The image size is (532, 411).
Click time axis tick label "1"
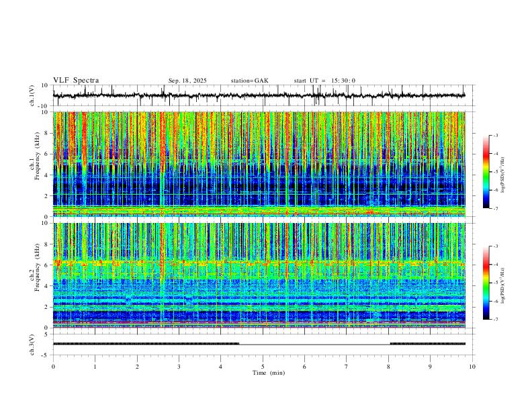tap(95, 367)
